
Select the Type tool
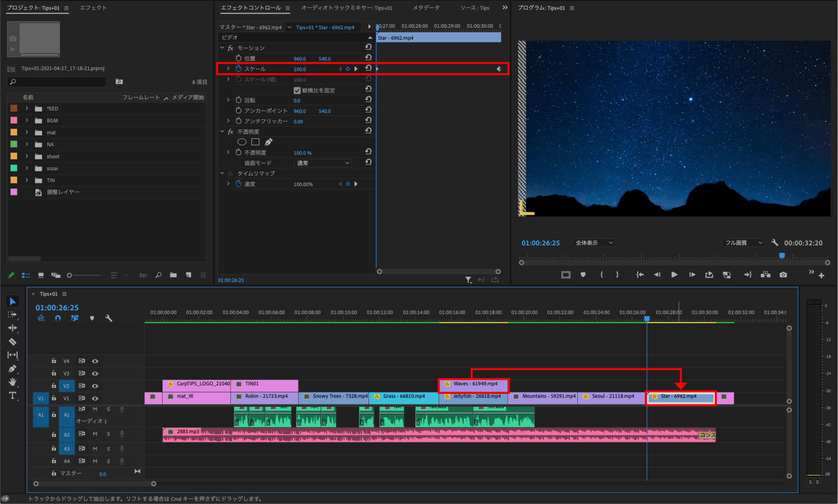point(12,395)
